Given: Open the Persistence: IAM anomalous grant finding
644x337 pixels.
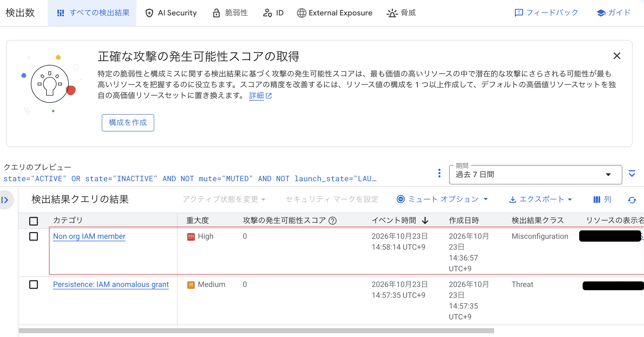Looking at the screenshot, I should tap(111, 285).
